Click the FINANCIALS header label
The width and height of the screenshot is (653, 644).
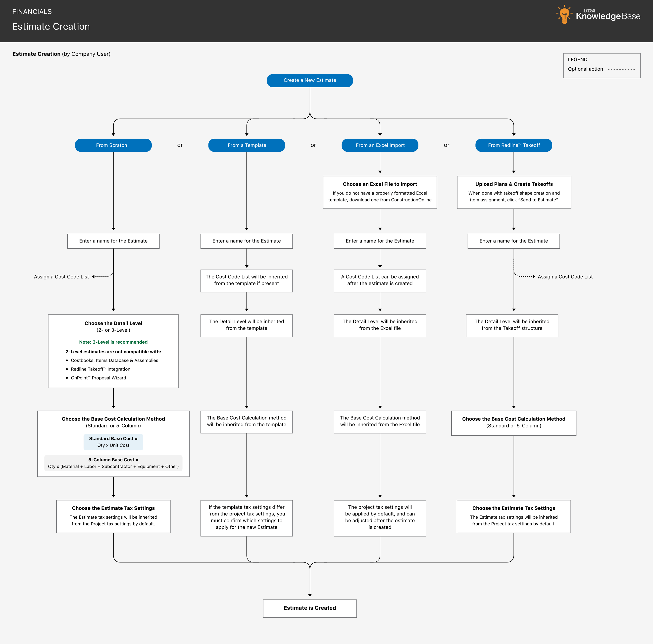coord(32,12)
